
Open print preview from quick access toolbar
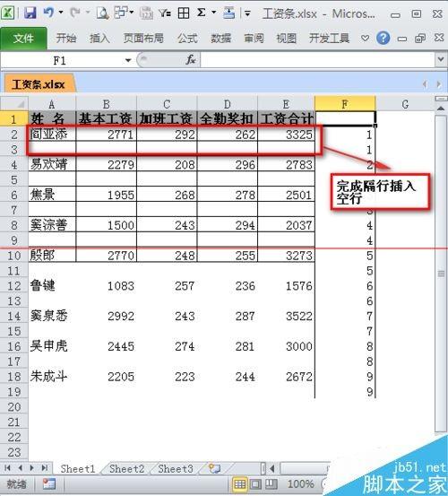coord(102,13)
